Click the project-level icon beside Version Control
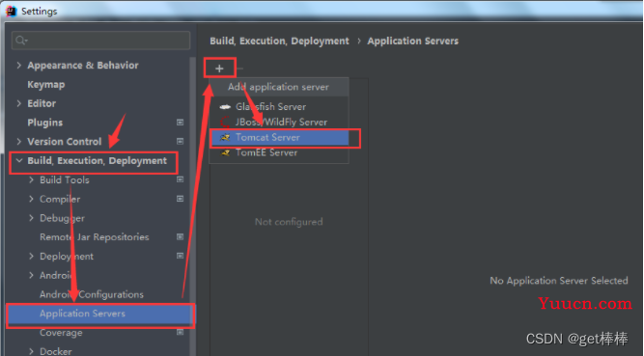Viewport: 644px width, 356px height. [180, 141]
